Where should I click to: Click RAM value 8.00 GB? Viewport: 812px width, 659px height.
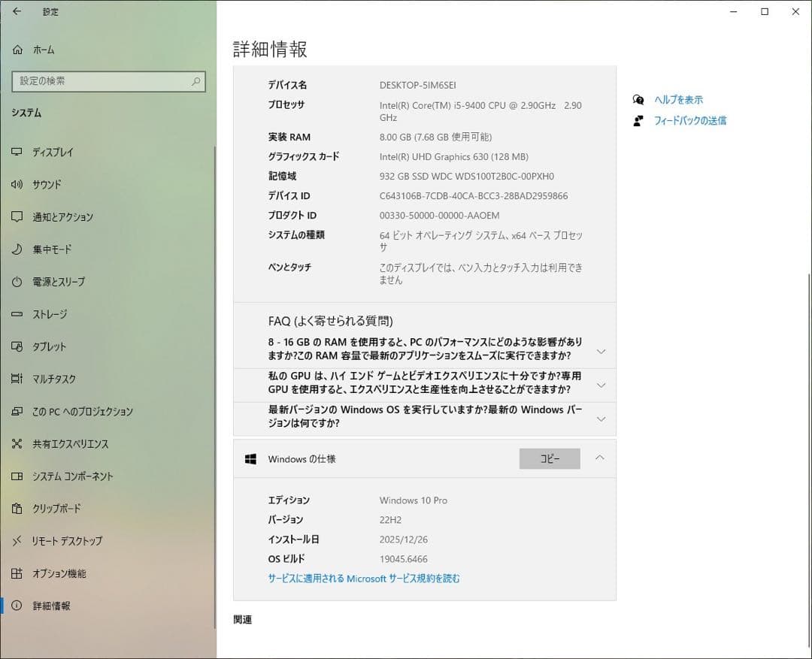click(435, 138)
